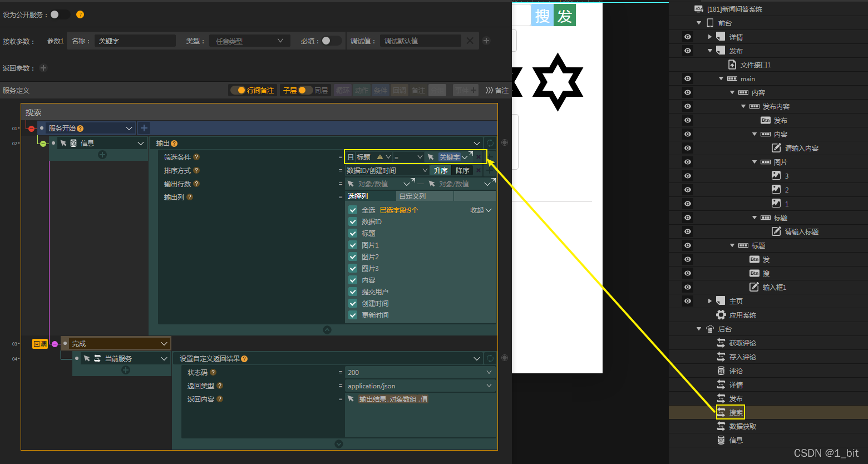Viewport: 868px width, 464px height.
Task: Toggle the 行间备注 switch
Action: coord(238,90)
